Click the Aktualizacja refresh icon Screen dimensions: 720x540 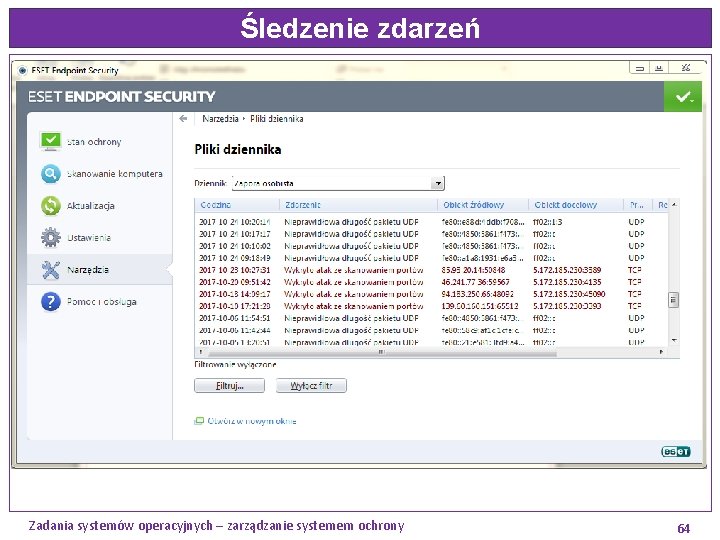[51, 206]
